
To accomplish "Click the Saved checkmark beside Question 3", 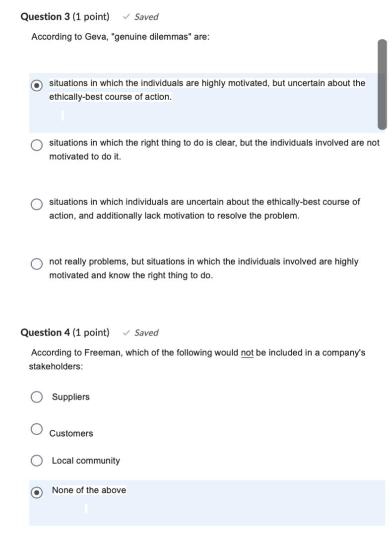I will 126,16.
